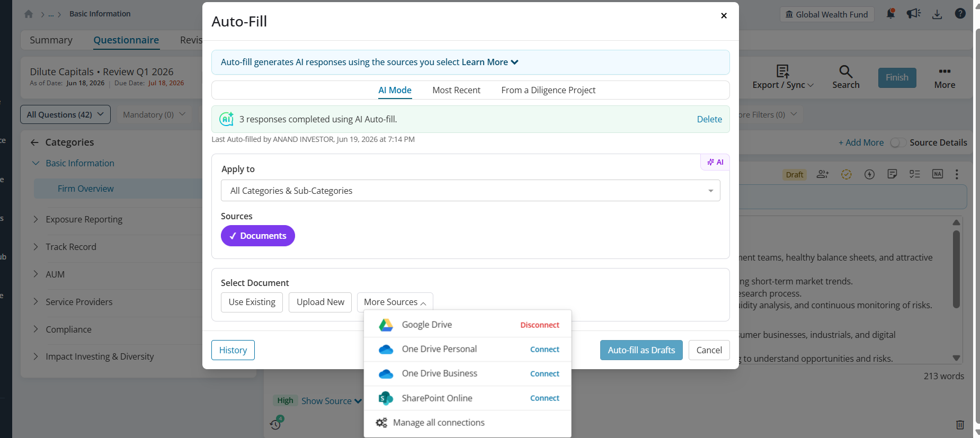Open the vertical three-dot question menu
Image resolution: width=980 pixels, height=438 pixels.
957,174
